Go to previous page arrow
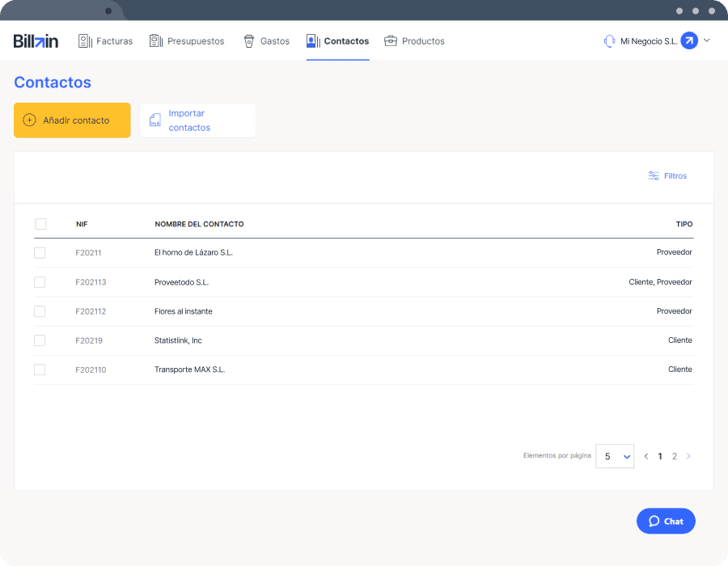728x566 pixels. [645, 457]
